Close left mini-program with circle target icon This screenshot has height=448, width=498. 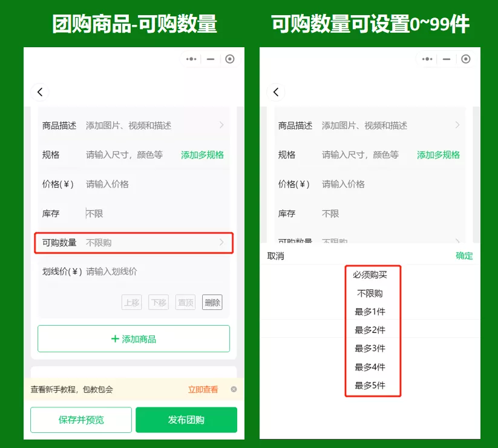click(229, 59)
